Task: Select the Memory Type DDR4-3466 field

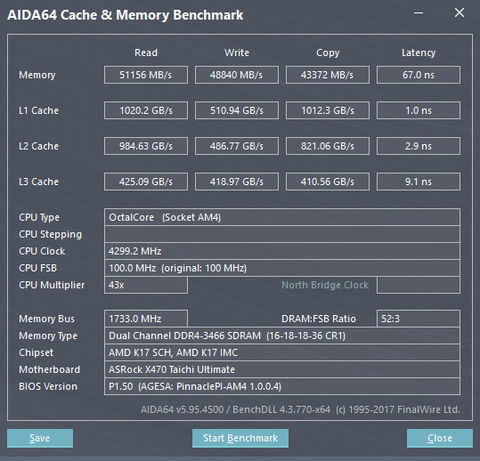Action: point(282,336)
